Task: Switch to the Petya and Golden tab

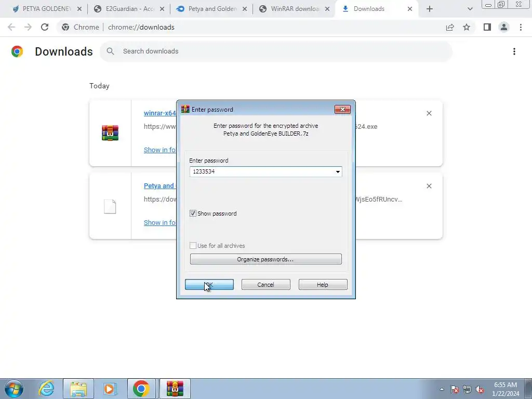Action: 212,9
